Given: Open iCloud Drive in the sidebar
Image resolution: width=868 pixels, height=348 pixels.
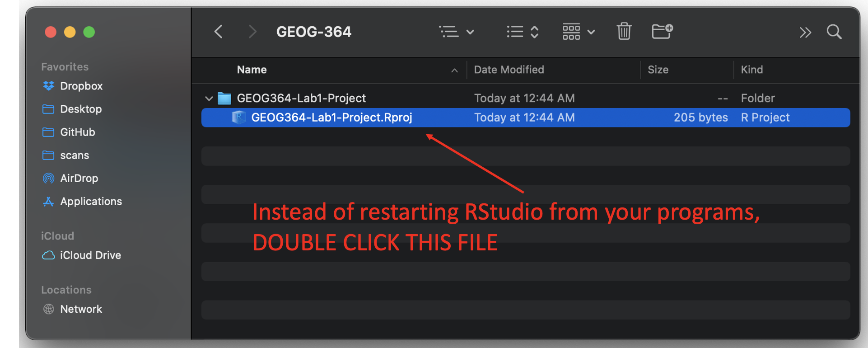Looking at the screenshot, I should (90, 255).
